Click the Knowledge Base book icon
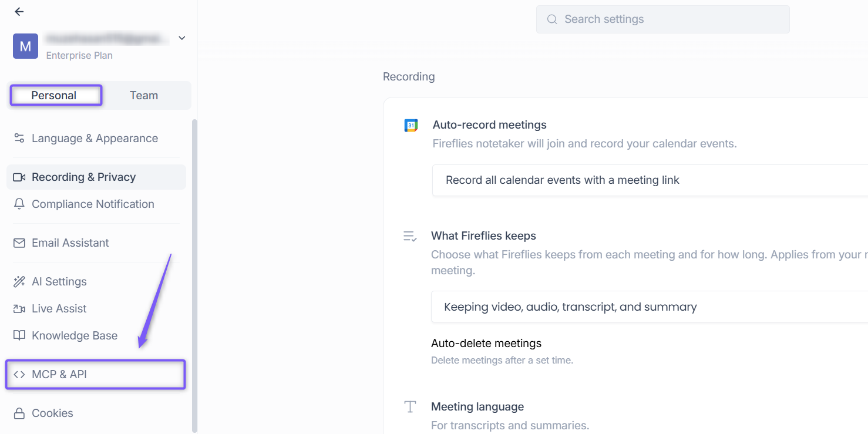 point(19,336)
